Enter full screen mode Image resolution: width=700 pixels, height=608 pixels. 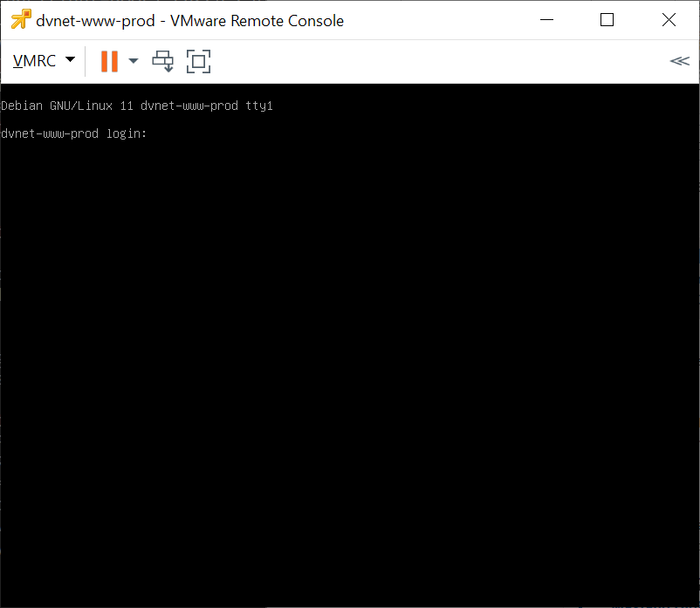199,61
